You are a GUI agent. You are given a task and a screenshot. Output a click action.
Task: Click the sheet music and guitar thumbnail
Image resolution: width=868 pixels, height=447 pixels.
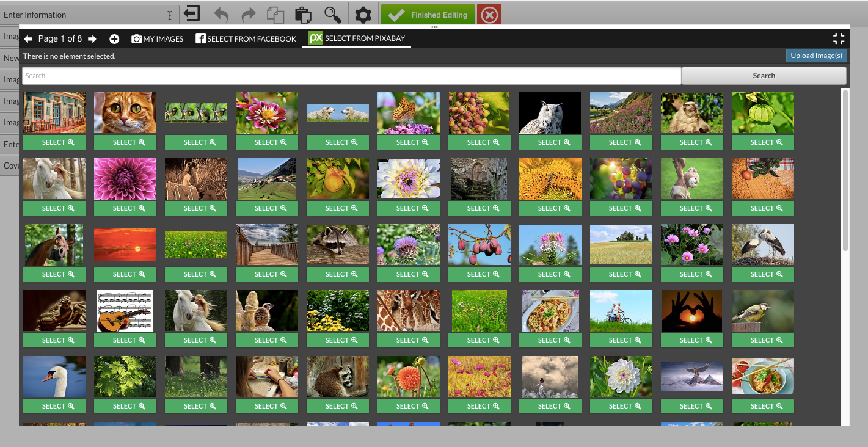point(125,311)
